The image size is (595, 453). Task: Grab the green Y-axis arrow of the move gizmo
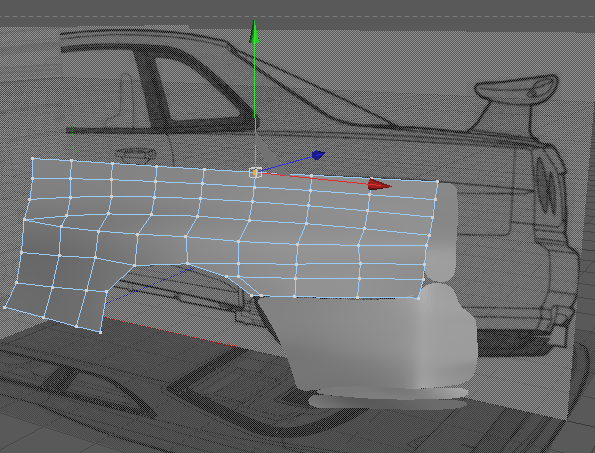[x=254, y=32]
